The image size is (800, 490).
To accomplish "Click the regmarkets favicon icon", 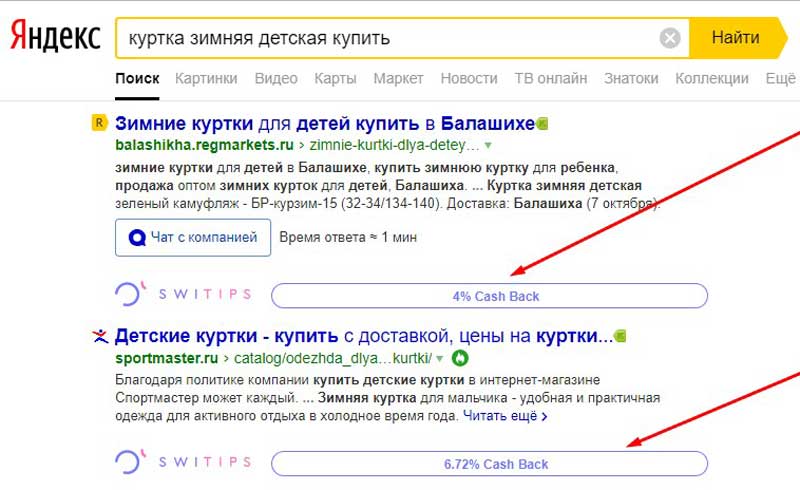I will pos(99,123).
